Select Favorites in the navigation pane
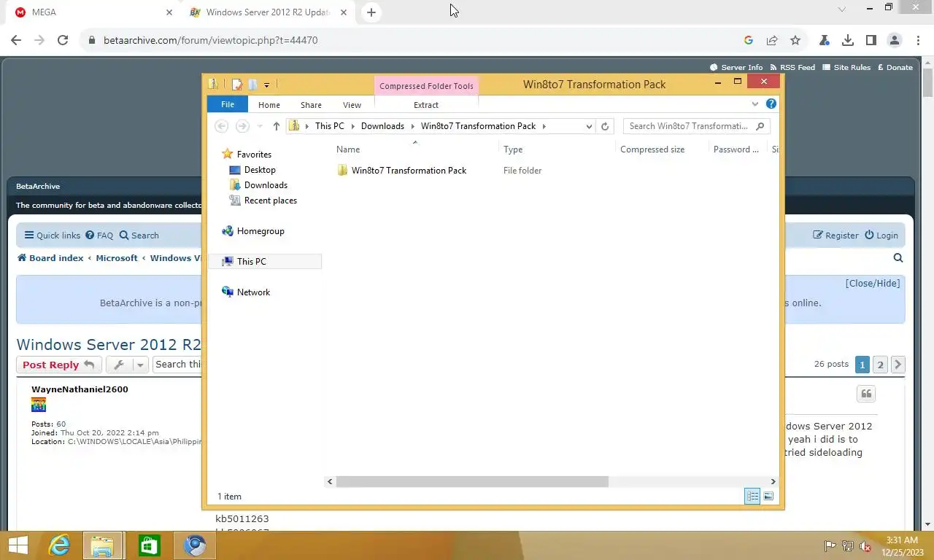Viewport: 934px width, 560px height. point(254,154)
